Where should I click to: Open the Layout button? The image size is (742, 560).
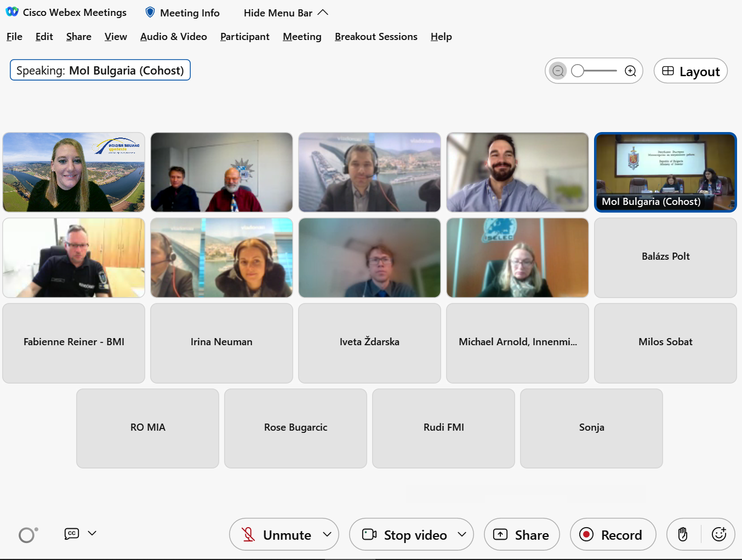(690, 71)
